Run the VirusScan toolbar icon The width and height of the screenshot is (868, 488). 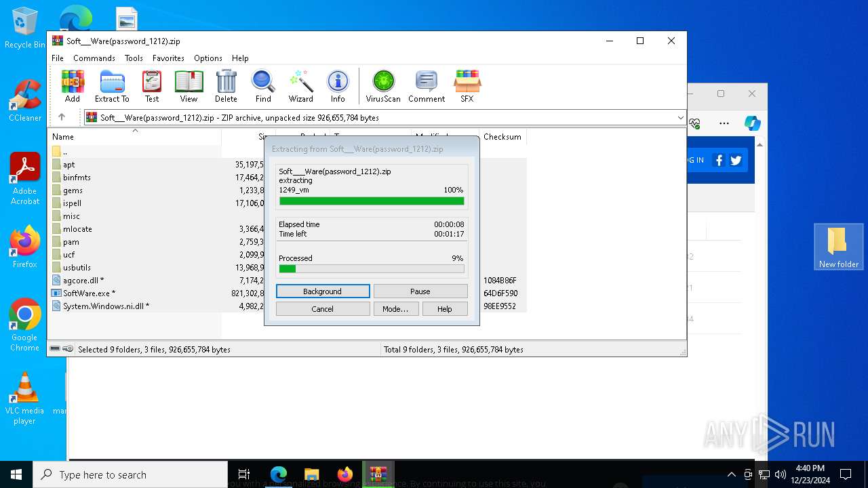[x=383, y=86]
